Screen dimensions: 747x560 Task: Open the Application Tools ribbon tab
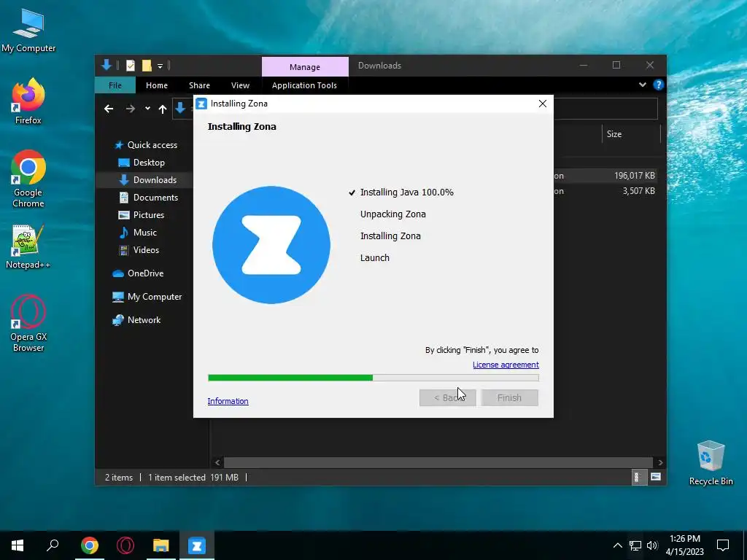(x=304, y=85)
